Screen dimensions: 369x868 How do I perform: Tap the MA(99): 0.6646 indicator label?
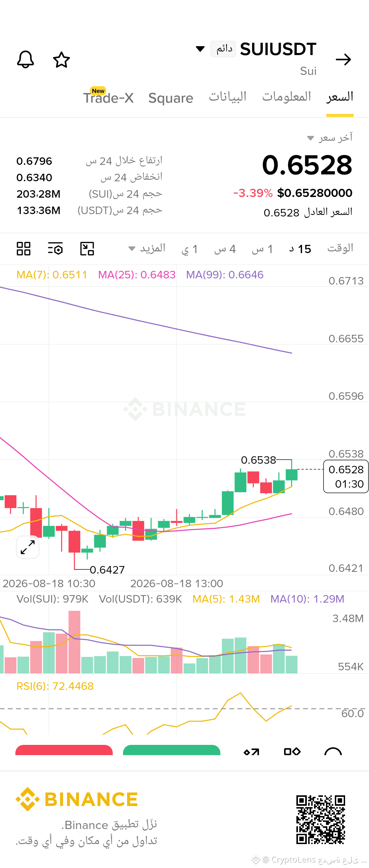[225, 275]
